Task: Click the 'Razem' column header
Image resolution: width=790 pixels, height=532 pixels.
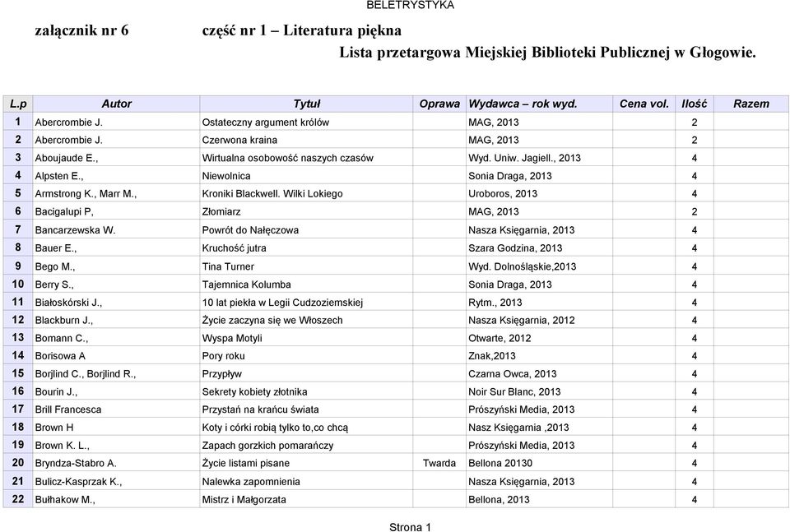Action: (751, 104)
